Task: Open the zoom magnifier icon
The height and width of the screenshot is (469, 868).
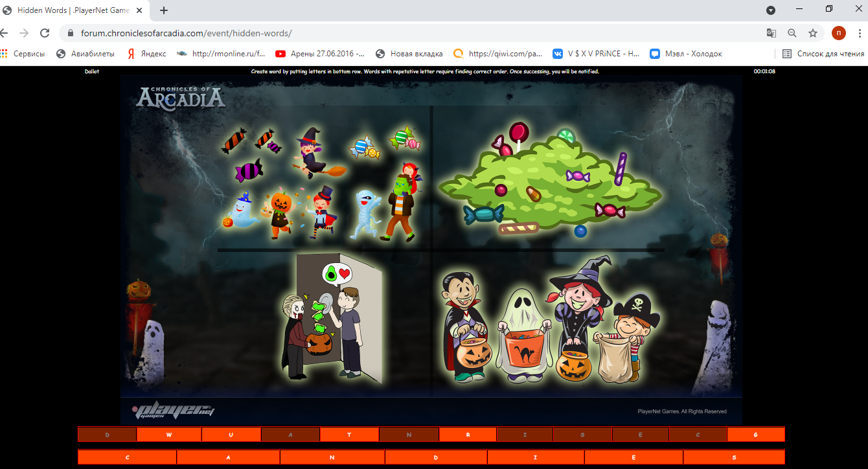Action: point(792,33)
